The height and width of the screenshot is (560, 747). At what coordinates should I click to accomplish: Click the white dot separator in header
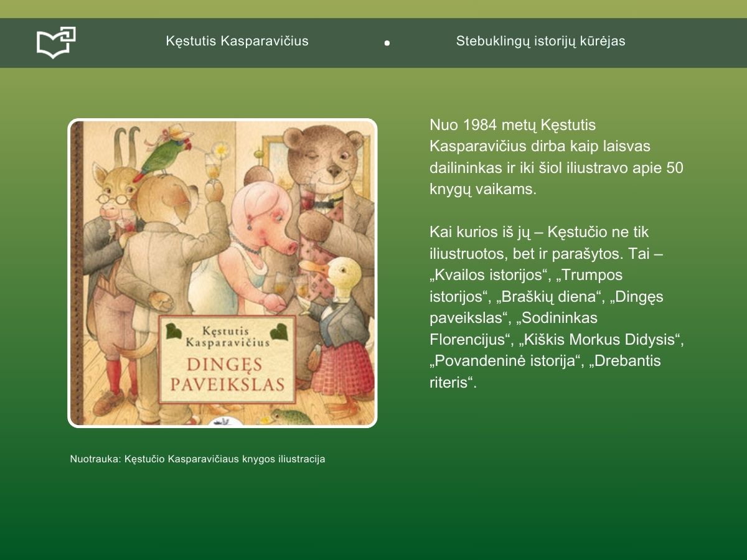coord(387,43)
